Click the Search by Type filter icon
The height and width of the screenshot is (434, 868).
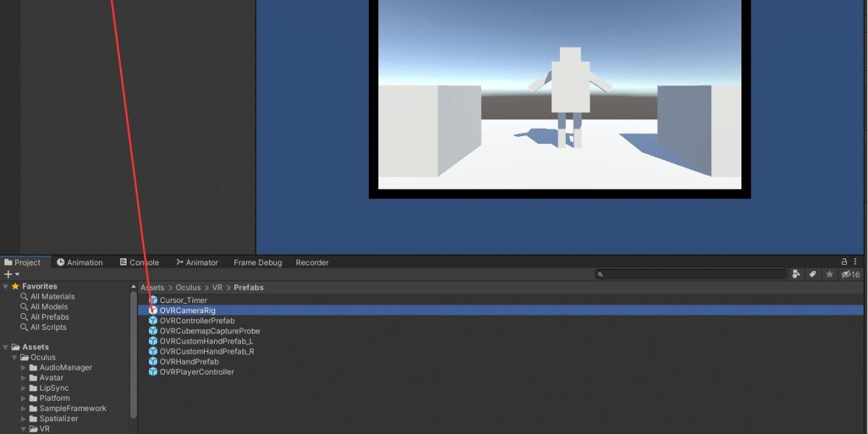click(x=796, y=274)
